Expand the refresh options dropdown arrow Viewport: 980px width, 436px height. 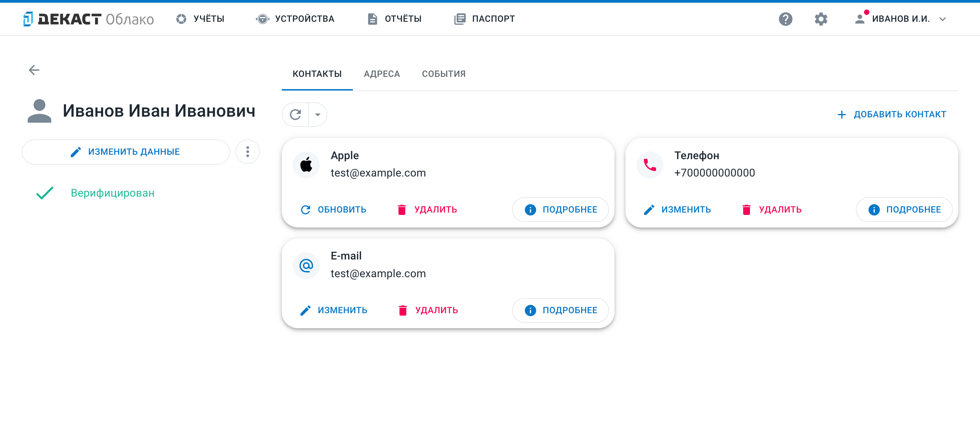[x=318, y=114]
